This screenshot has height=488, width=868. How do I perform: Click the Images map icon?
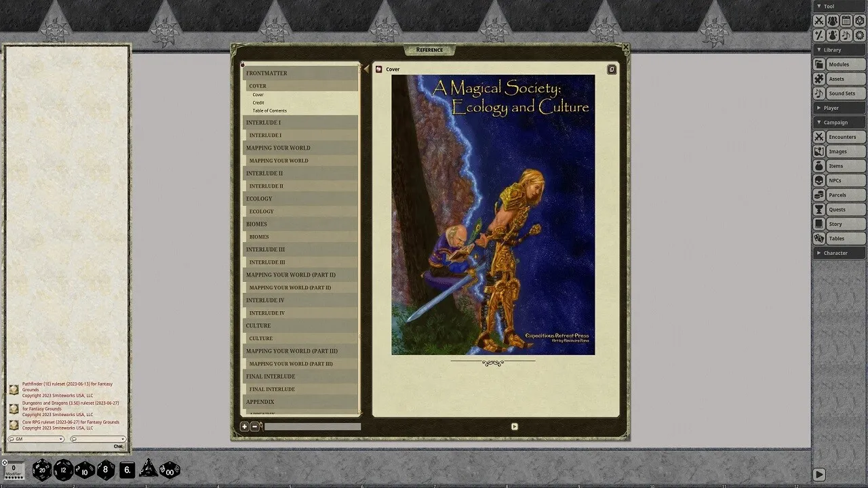[x=819, y=151]
